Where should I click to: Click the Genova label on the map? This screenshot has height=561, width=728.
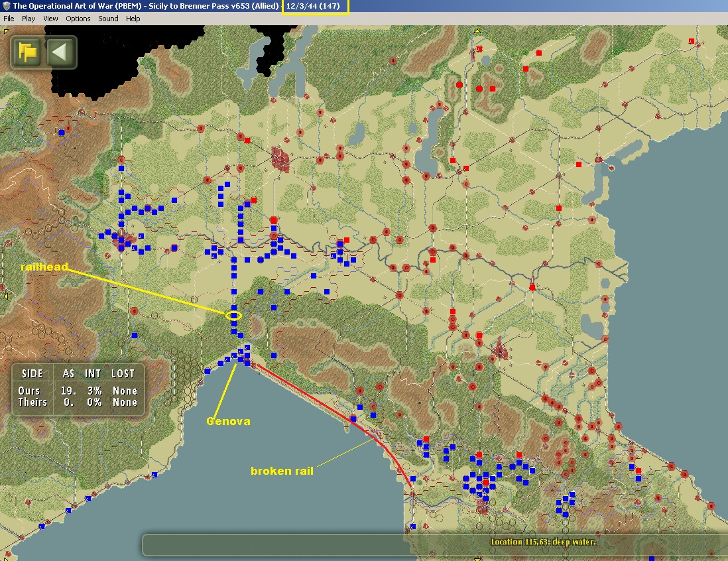pos(228,421)
